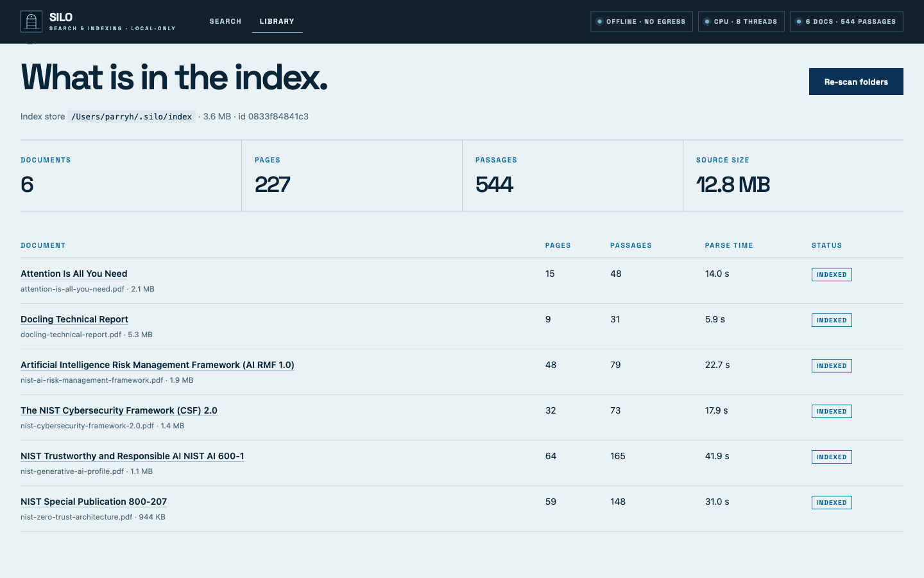Click the What is in the index heading

(x=175, y=78)
